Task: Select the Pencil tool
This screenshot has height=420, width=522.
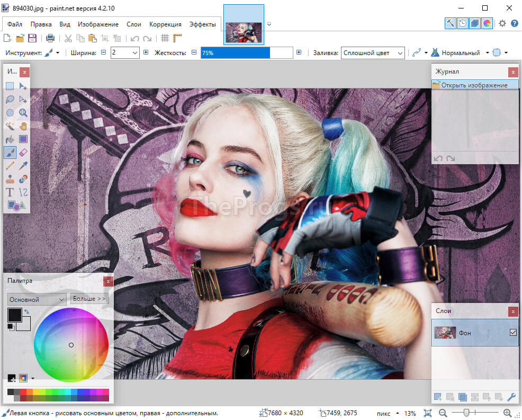Action: 10,166
